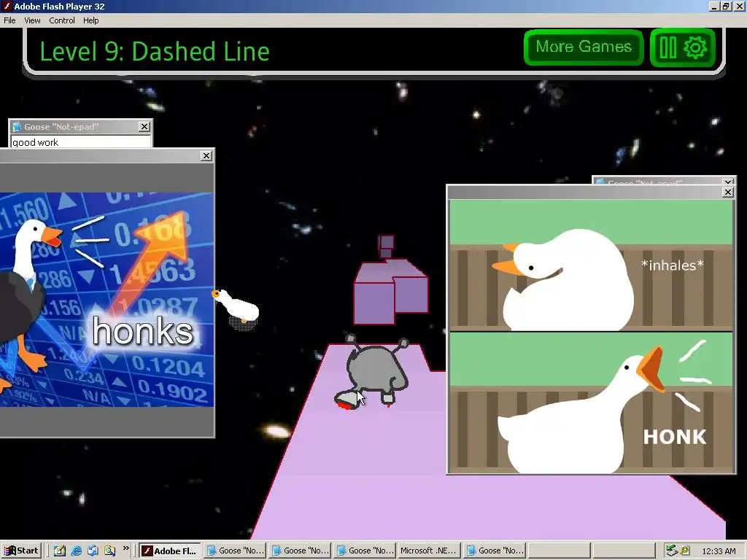
Task: Open the pause and settings gear button
Action: point(683,47)
